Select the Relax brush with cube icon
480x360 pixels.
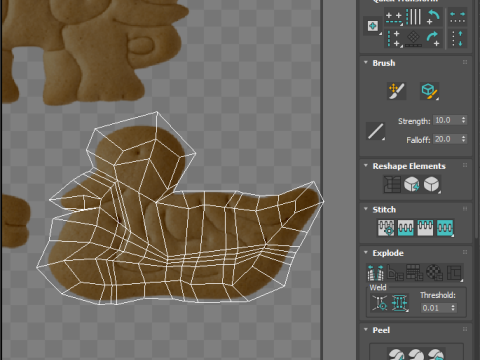[x=429, y=91]
